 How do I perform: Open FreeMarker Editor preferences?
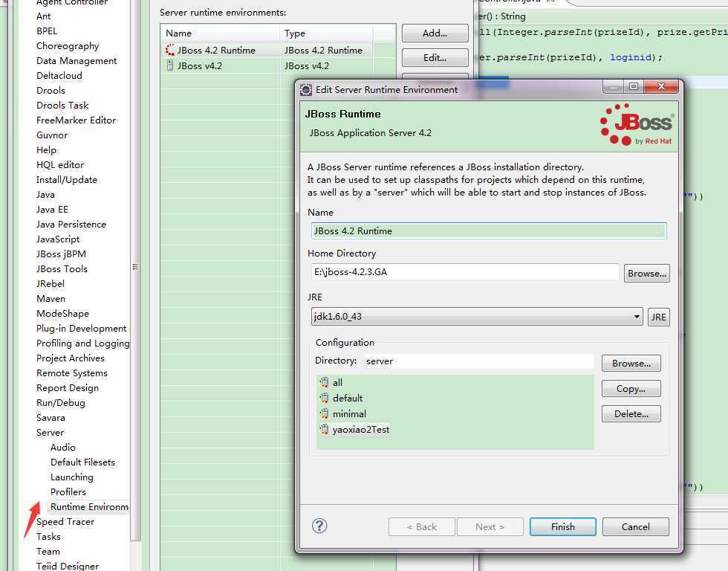coord(76,120)
